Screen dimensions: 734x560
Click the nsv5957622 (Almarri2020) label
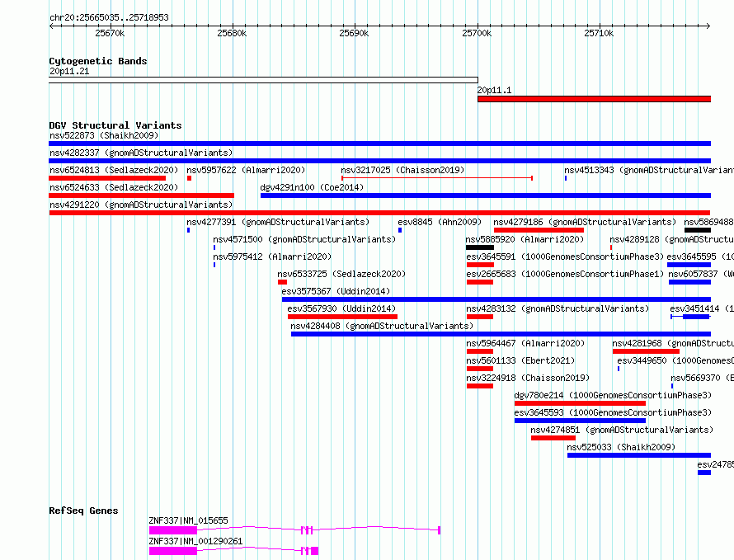click(x=246, y=170)
